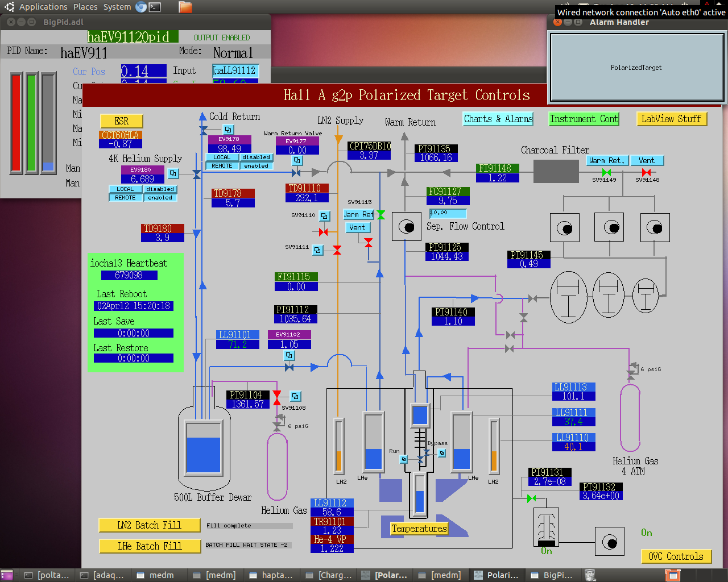Set EV9180 to disabled
The width and height of the screenshot is (728, 582).
(160, 189)
